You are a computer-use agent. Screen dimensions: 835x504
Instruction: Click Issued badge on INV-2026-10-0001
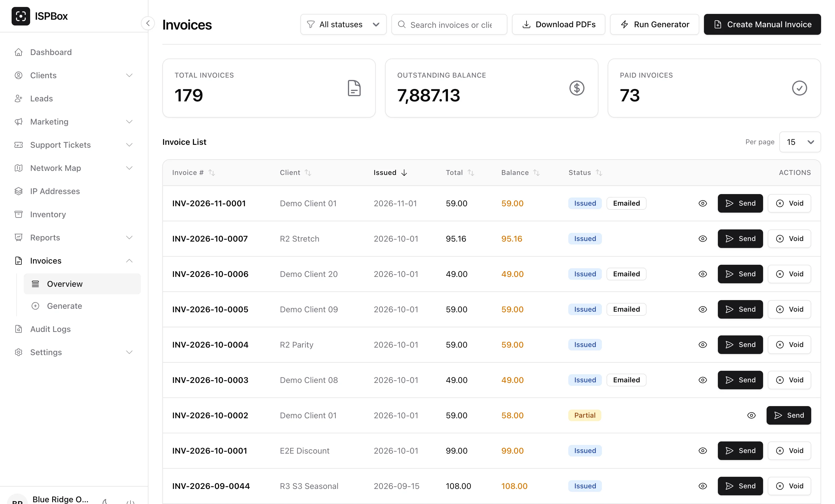(x=584, y=451)
